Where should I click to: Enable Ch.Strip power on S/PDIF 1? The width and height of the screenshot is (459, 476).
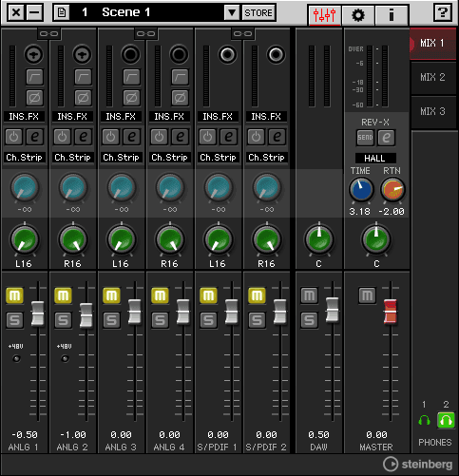coord(207,137)
